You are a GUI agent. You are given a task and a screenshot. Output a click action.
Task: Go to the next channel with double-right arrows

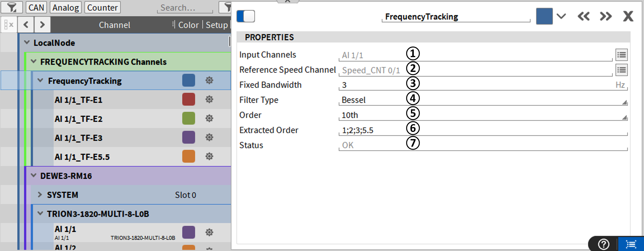click(605, 16)
